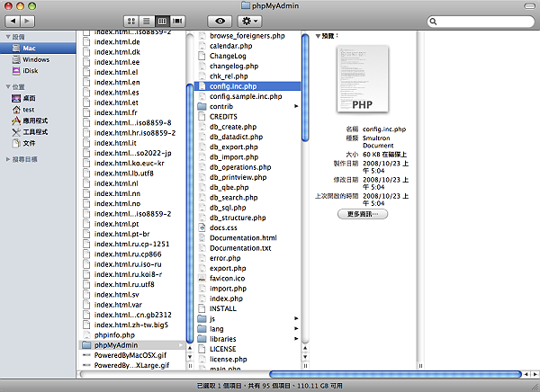This screenshot has height=392, width=540.
Task: Collapse the 預覽 preview disclosure triangle
Action: pos(318,36)
